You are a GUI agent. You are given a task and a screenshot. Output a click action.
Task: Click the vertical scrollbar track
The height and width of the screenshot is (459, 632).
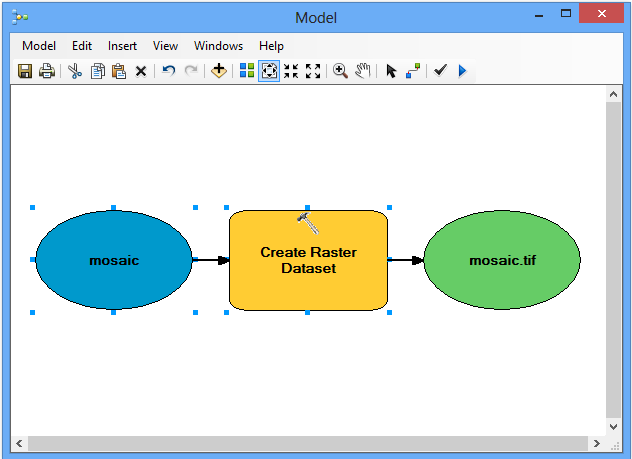[x=613, y=260]
